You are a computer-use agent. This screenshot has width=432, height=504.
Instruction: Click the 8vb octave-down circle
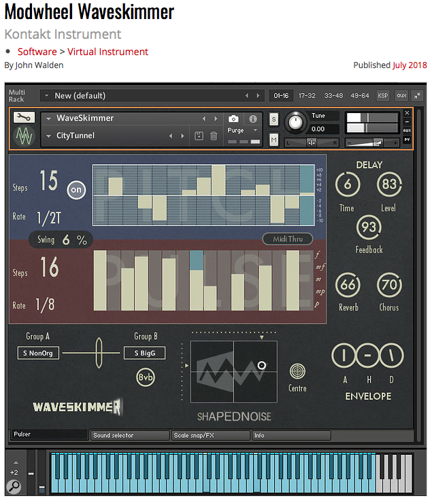click(146, 377)
